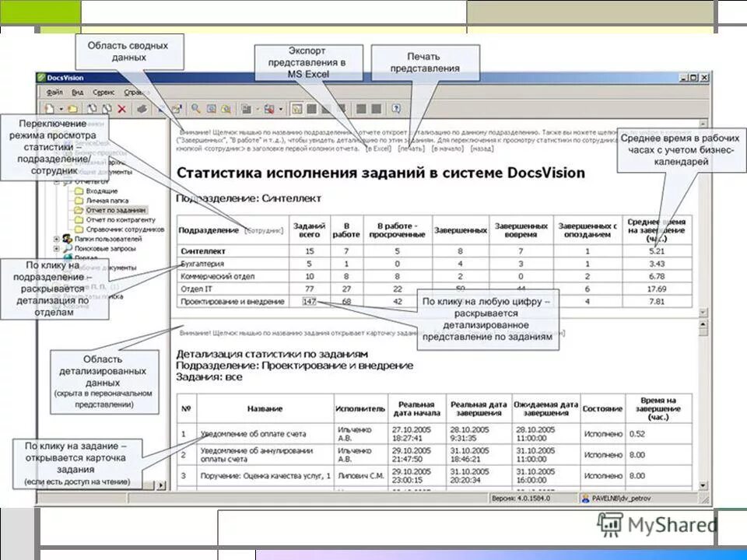Click the [сотрудник] switch link in header
This screenshot has height=560, width=747.
click(264, 230)
